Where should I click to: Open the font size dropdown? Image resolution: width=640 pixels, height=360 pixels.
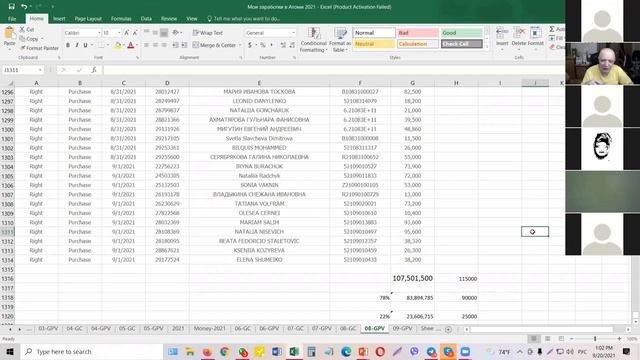(x=119, y=33)
